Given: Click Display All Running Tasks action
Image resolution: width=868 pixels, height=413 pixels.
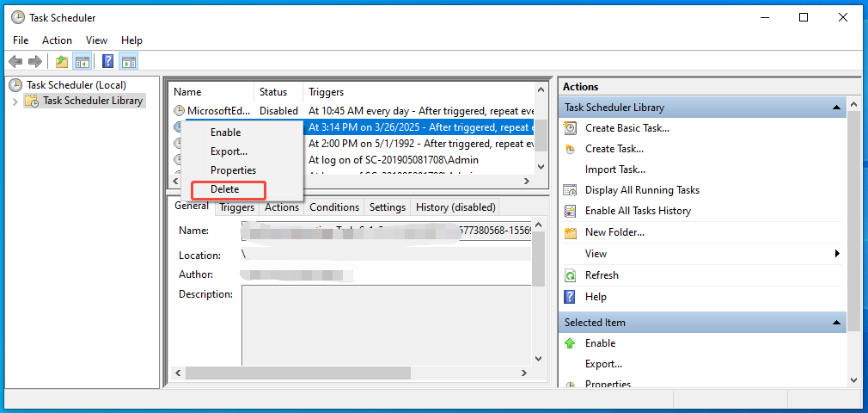Looking at the screenshot, I should pos(642,190).
